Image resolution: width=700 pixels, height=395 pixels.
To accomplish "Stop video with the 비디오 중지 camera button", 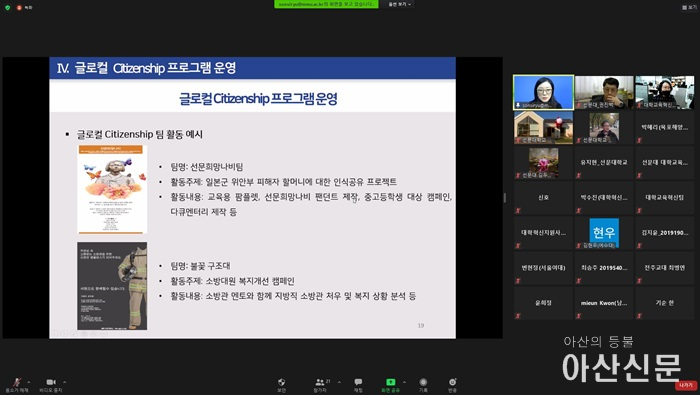I will (x=51, y=385).
